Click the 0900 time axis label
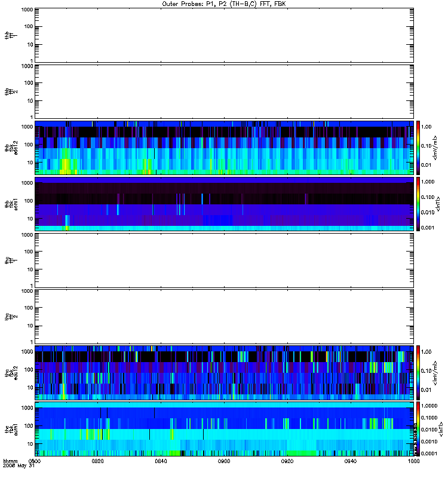 click(x=224, y=461)
